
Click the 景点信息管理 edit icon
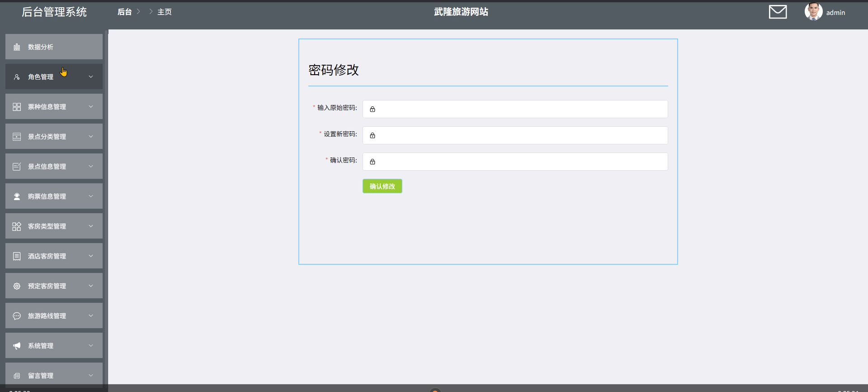pos(17,167)
